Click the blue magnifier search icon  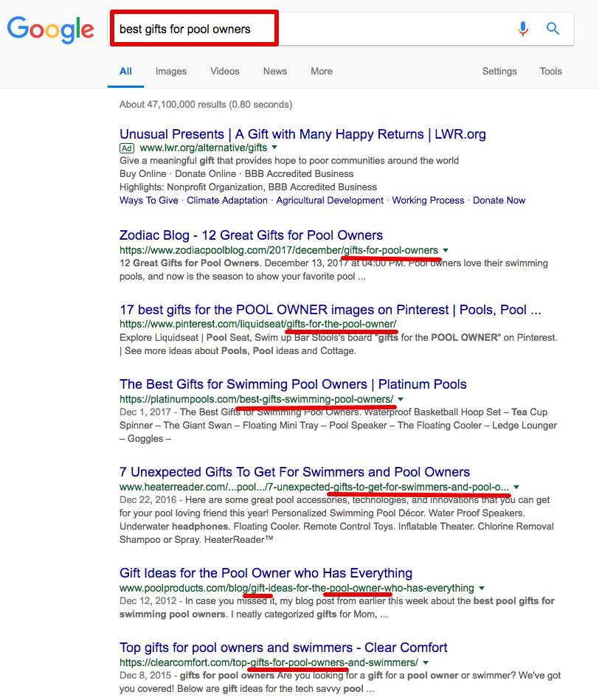pos(553,29)
